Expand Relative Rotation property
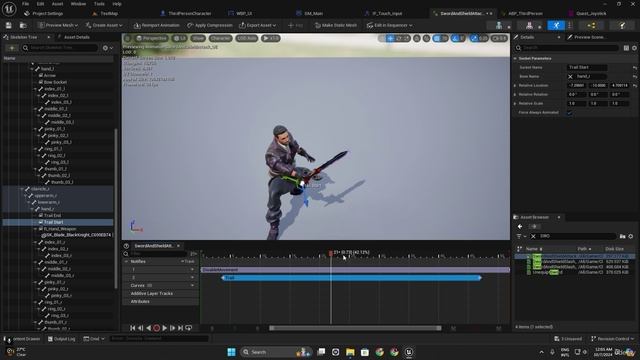The height and width of the screenshot is (360, 640). (x=515, y=95)
